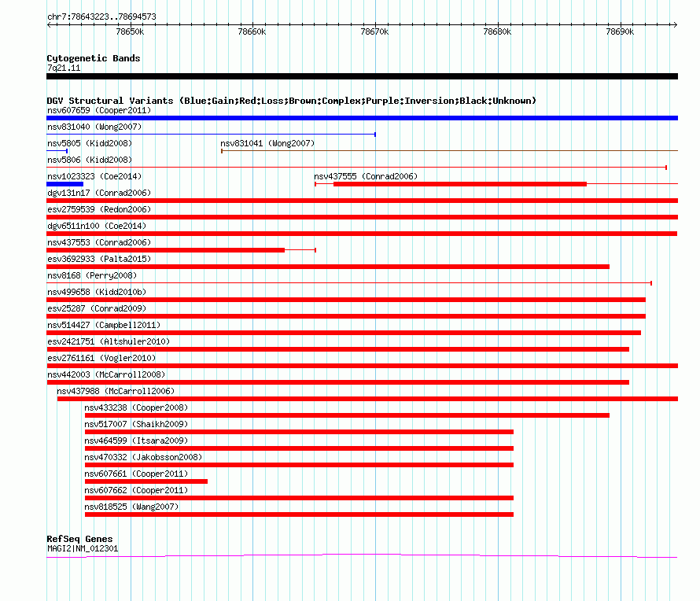The height and width of the screenshot is (601, 700).
Task: Click the magenta MAGI2 gene line
Action: 362,556
